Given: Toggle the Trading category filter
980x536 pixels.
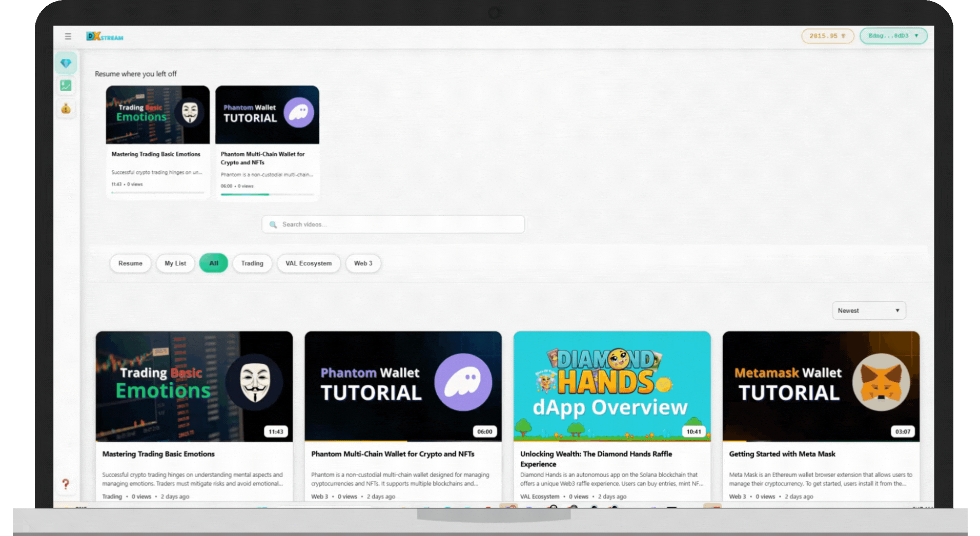Looking at the screenshot, I should [252, 263].
